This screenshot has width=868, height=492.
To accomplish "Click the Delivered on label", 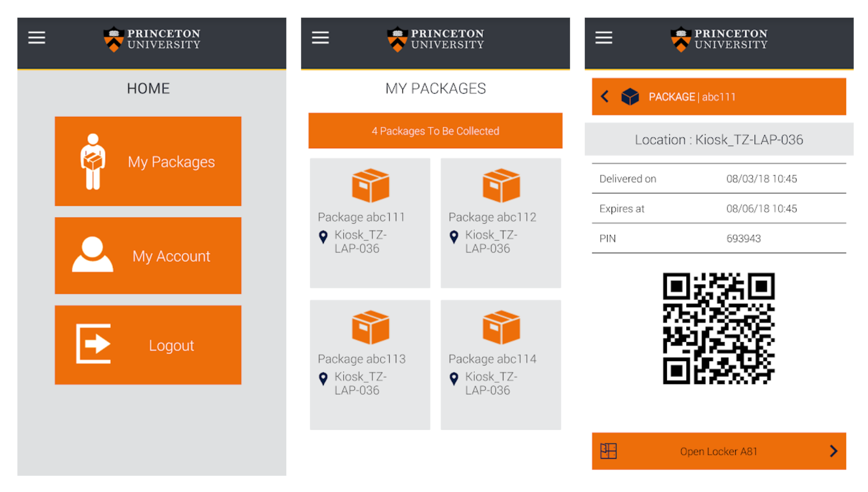I will 628,179.
